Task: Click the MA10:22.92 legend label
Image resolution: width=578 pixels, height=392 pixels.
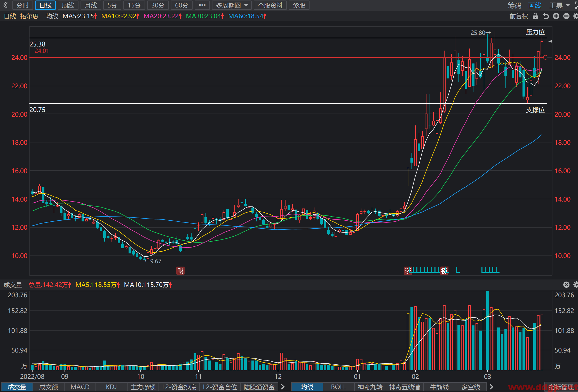Action: 120,16
